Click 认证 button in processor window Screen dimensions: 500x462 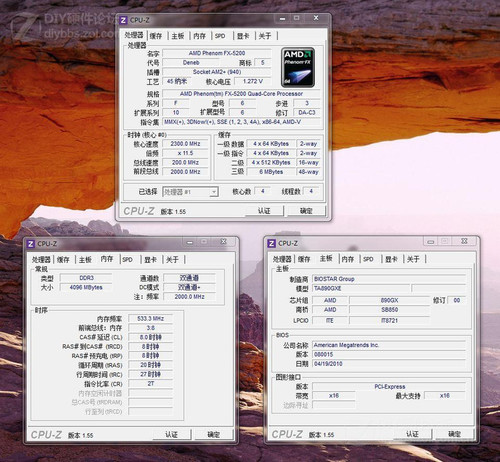pyautogui.click(x=264, y=211)
